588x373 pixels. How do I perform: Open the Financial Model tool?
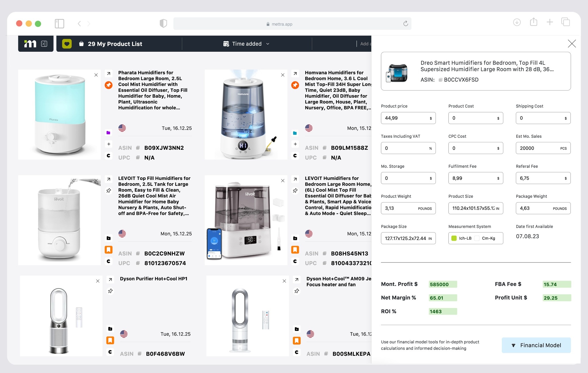tap(536, 345)
